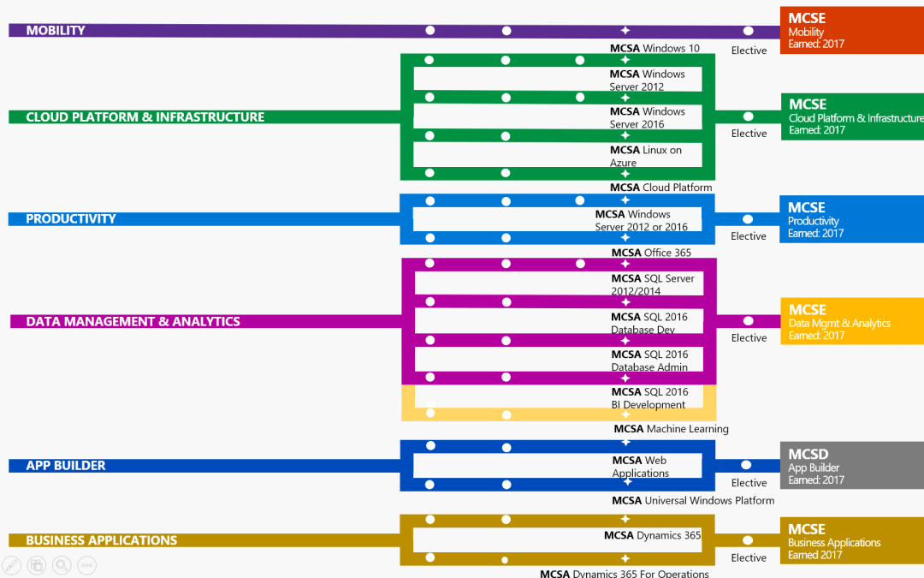
Task: Click the white Elective dot on Mobility track
Action: [x=749, y=31]
